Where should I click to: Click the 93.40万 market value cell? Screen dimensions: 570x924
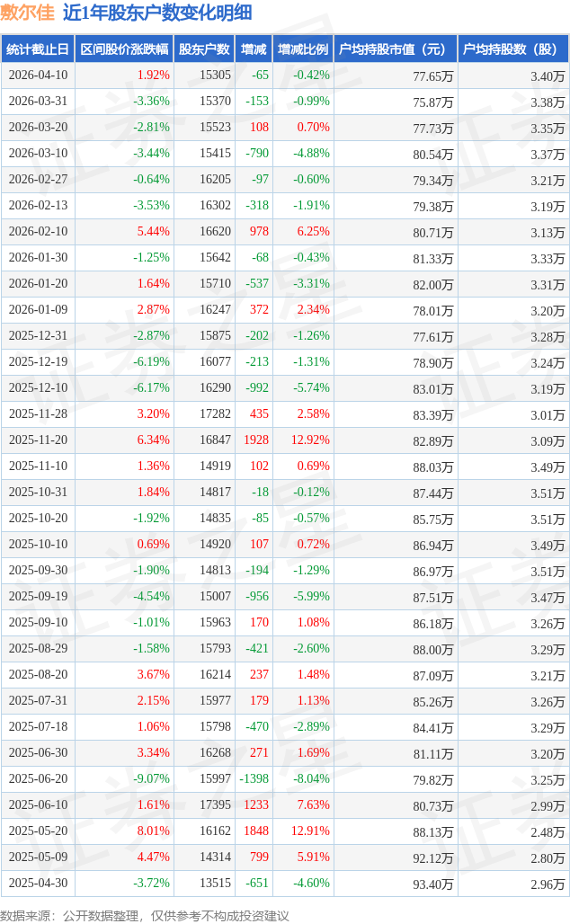tap(432, 884)
